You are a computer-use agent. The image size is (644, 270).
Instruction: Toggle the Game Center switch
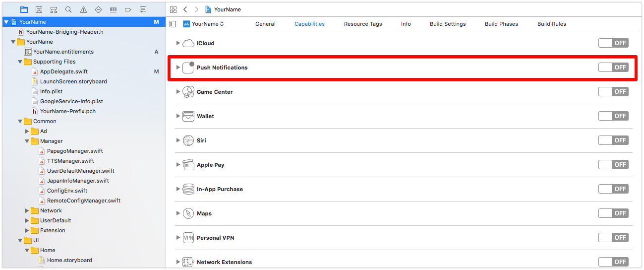click(613, 92)
